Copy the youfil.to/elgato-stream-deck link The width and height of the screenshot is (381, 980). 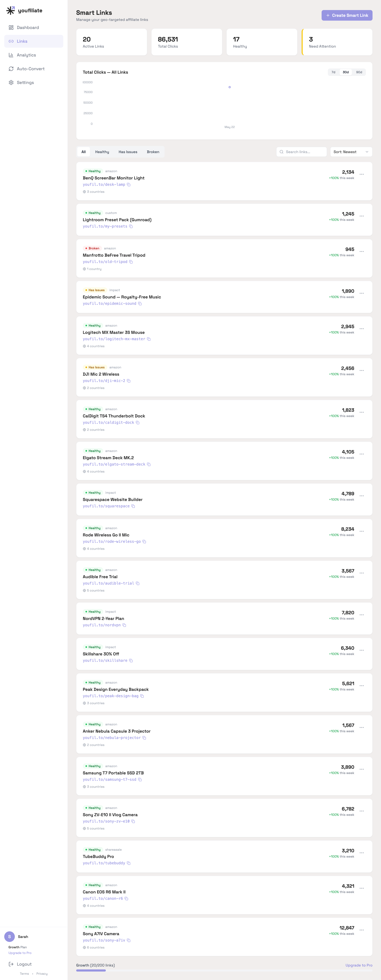pyautogui.click(x=149, y=464)
